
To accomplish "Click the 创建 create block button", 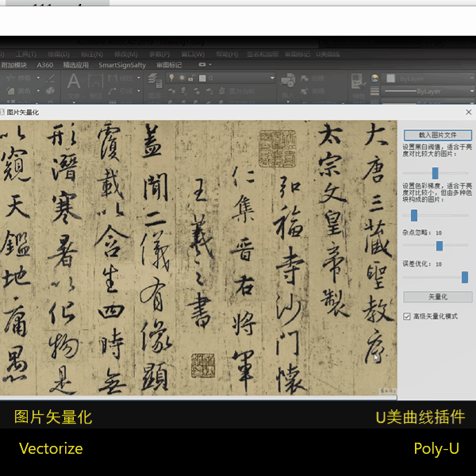I will tap(313, 79).
